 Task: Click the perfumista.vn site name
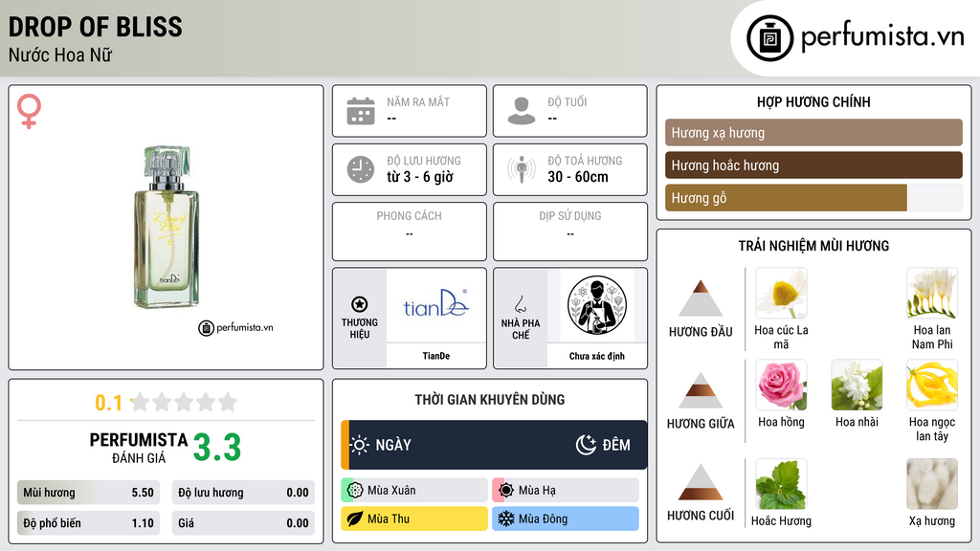(x=882, y=36)
